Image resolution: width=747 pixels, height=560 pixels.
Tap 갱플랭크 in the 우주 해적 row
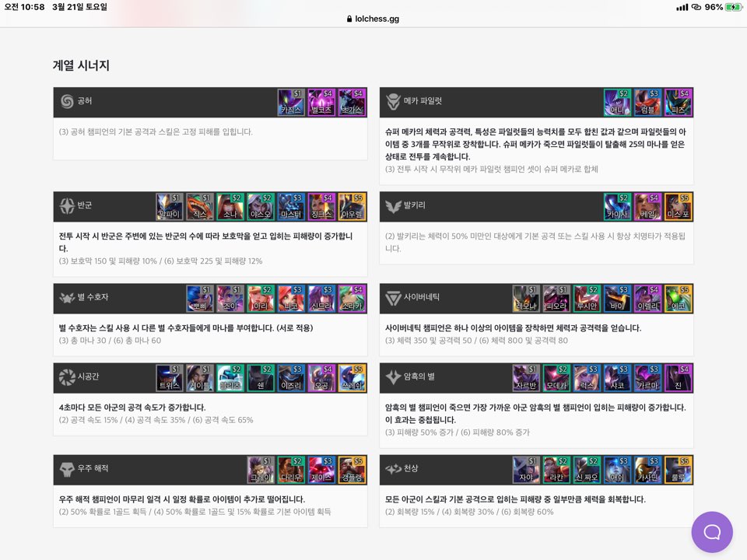pos(352,470)
